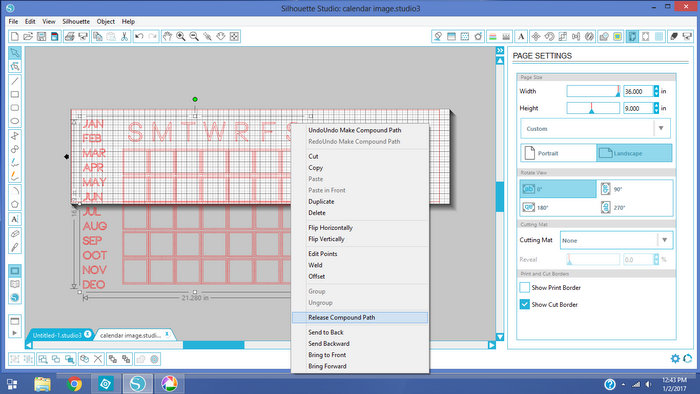
Task: Open the Object menu
Action: [106, 21]
